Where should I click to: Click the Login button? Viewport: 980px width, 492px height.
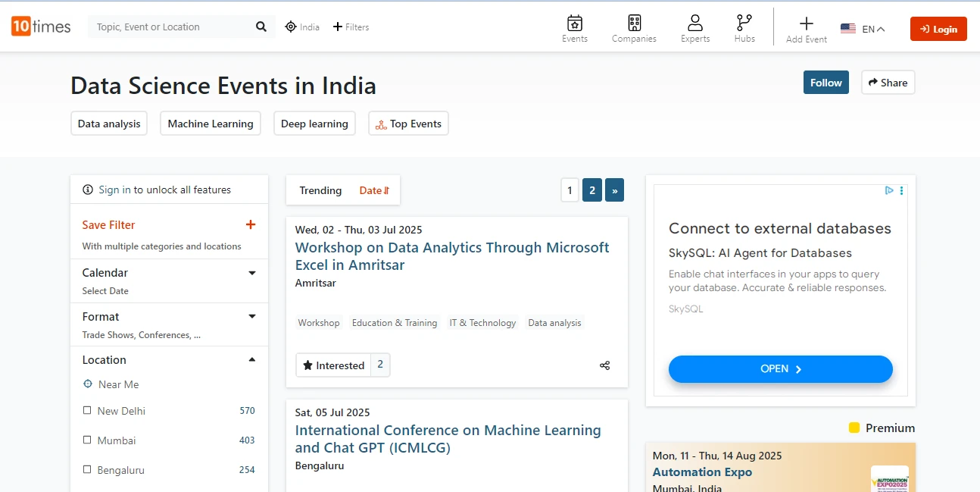[938, 29]
